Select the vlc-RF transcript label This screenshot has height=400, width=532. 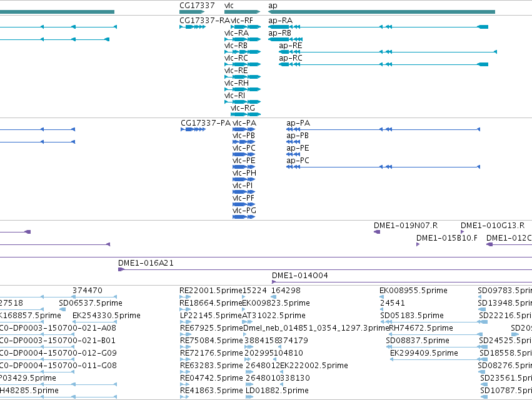241,21
